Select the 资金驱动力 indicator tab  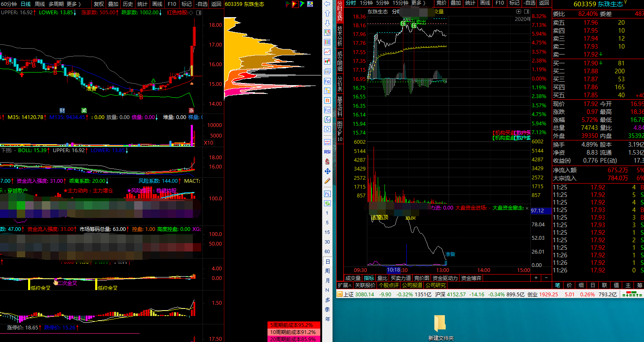pyautogui.click(x=445, y=278)
